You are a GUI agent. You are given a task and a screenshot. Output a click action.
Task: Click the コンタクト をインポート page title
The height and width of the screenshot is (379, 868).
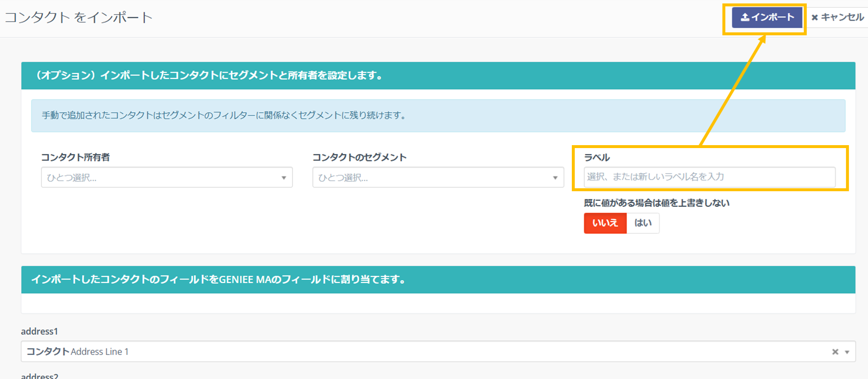79,18
